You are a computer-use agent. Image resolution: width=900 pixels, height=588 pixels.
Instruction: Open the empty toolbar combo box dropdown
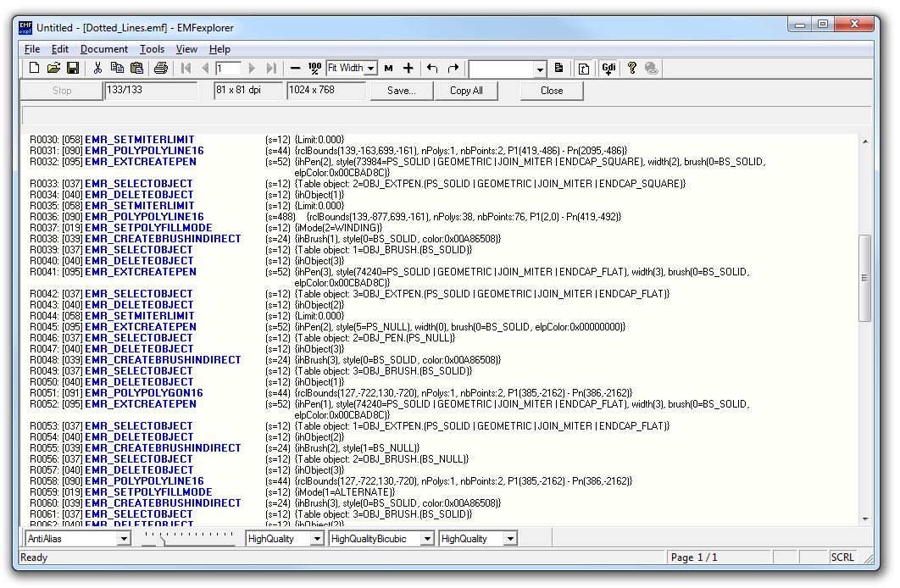[540, 69]
